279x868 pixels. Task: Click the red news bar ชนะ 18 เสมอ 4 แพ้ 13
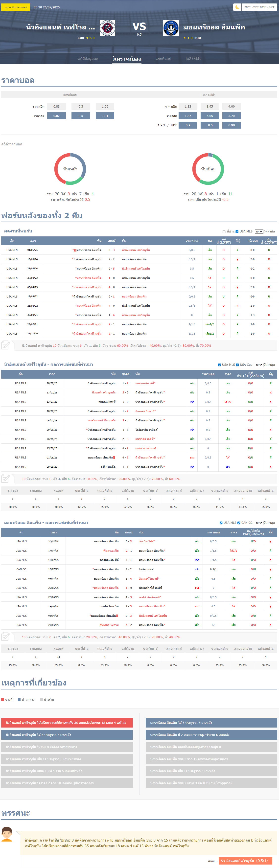[x=67, y=723]
